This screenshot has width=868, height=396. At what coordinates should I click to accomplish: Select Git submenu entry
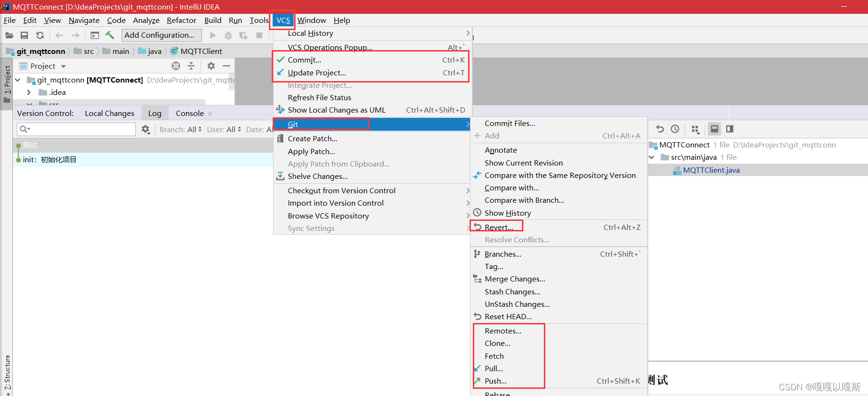(372, 124)
